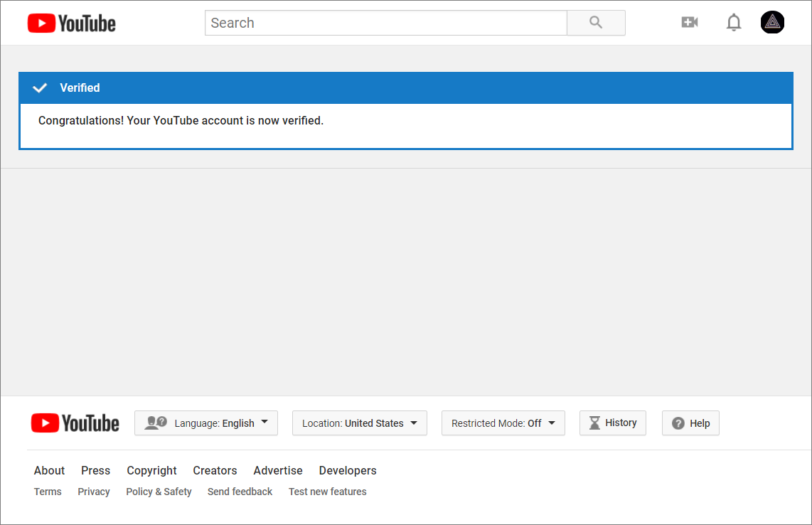
Task: Click the YouTube logo in header
Action: pyautogui.click(x=72, y=23)
